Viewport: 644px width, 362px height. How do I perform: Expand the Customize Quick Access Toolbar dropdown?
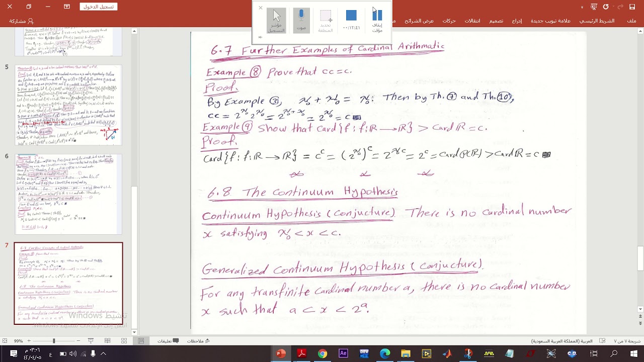(x=582, y=7)
